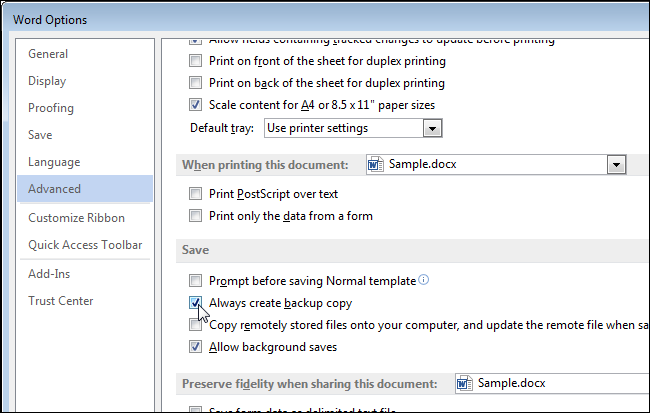
Task: Select Trust Center in sidebar
Action: click(x=61, y=301)
